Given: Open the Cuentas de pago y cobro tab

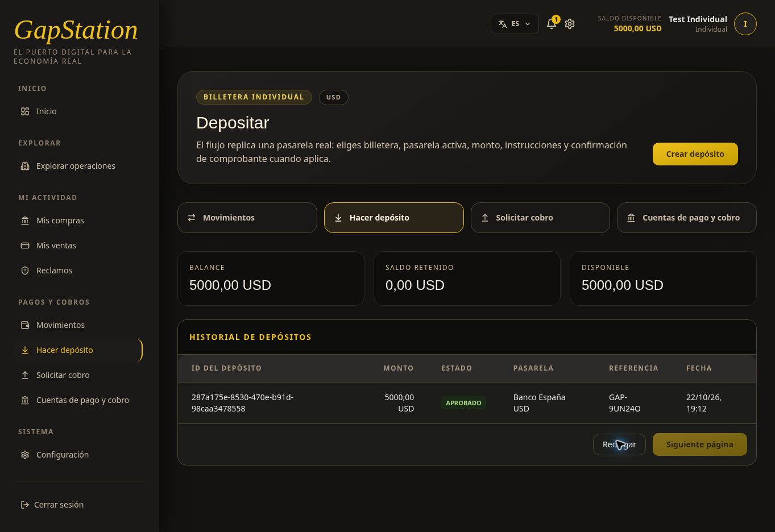Looking at the screenshot, I should (687, 218).
